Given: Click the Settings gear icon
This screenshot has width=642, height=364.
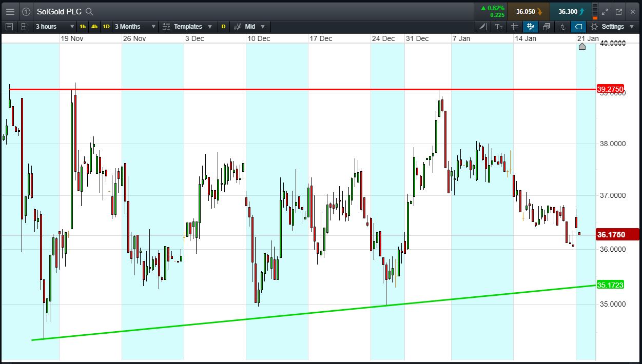Looking at the screenshot, I should click(594, 26).
